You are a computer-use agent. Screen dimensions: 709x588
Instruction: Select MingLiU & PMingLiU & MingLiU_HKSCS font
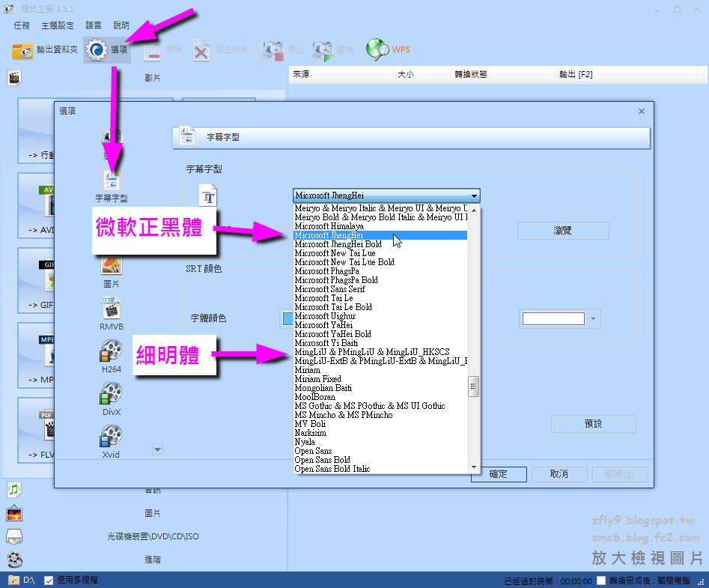point(380,352)
